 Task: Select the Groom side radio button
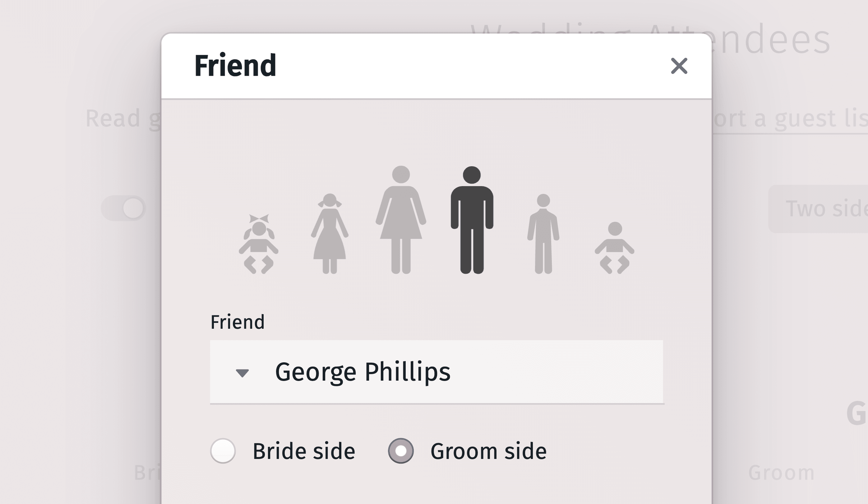401,451
